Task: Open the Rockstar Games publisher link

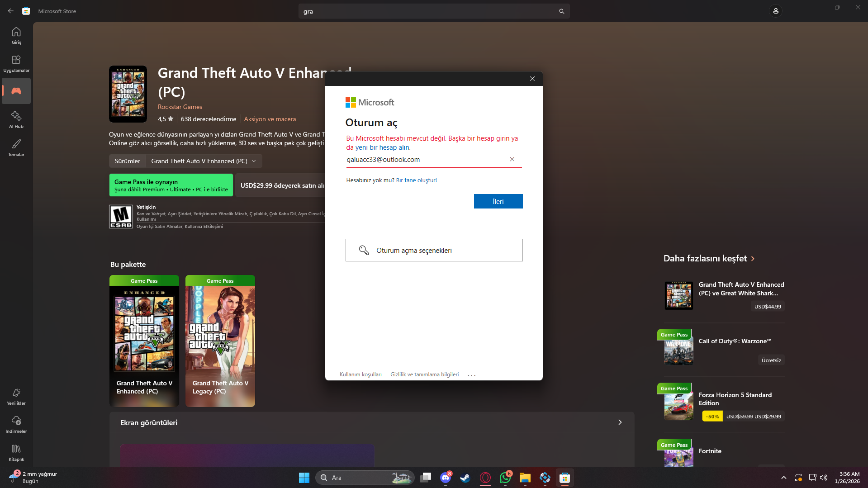Action: pyautogui.click(x=180, y=107)
